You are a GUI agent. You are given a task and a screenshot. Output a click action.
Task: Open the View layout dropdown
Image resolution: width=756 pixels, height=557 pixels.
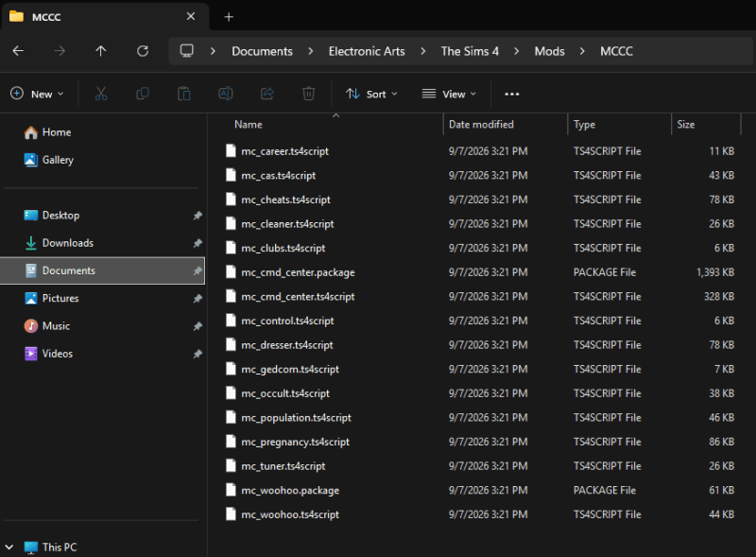[449, 94]
